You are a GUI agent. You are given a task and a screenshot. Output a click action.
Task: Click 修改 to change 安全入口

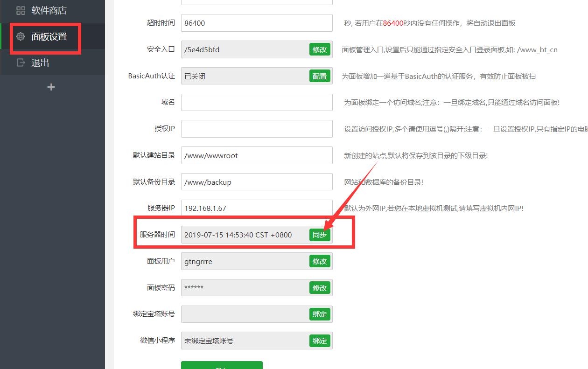click(320, 49)
